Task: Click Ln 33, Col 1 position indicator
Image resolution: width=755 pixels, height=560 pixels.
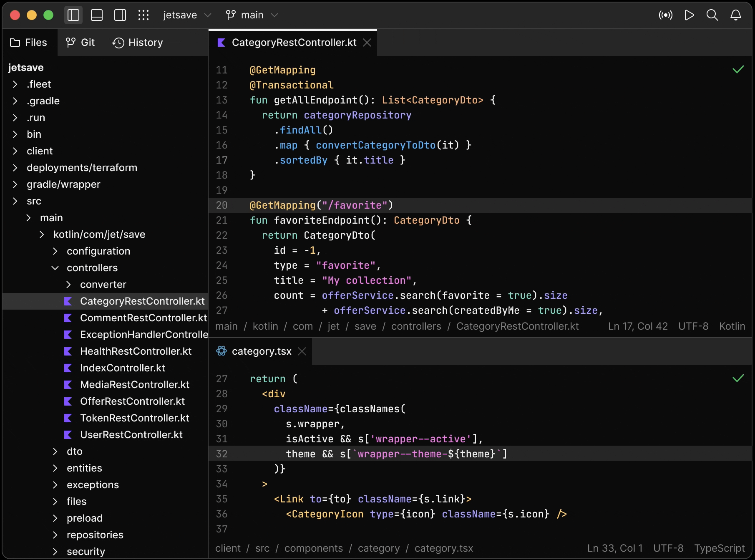Action: [614, 548]
